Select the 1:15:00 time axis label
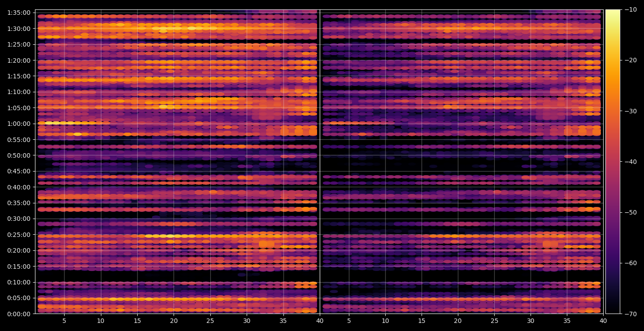This screenshot has height=331, width=644. click(19, 76)
